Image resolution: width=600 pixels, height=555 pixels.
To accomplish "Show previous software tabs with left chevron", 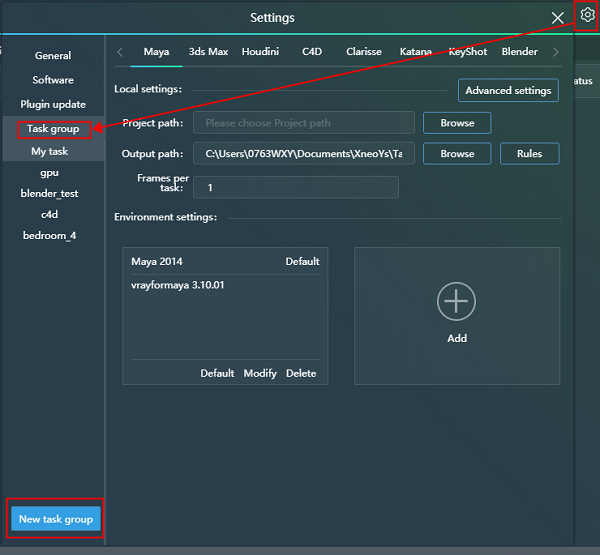I will [120, 52].
